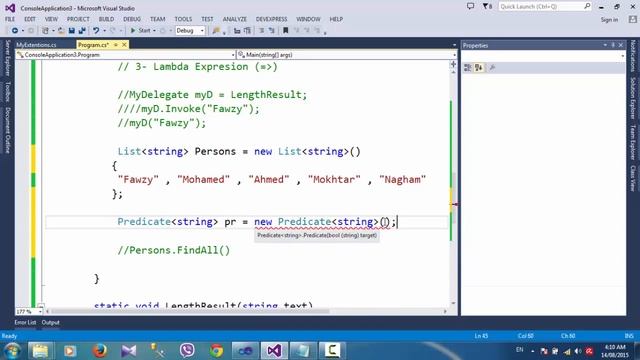Click the New Project toolbar icon
This screenshot has height=360, width=640.
tap(45, 31)
